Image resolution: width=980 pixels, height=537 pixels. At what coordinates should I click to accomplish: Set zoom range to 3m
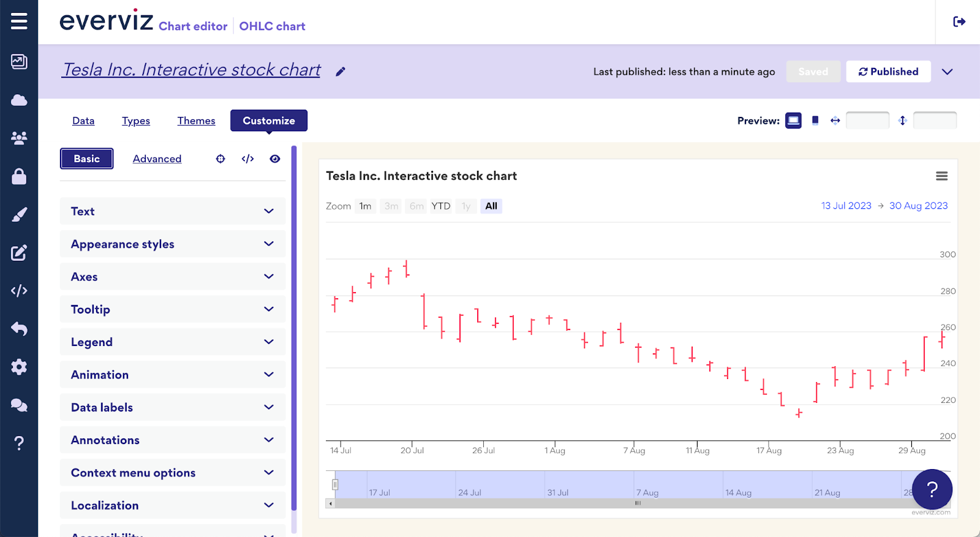click(x=391, y=206)
